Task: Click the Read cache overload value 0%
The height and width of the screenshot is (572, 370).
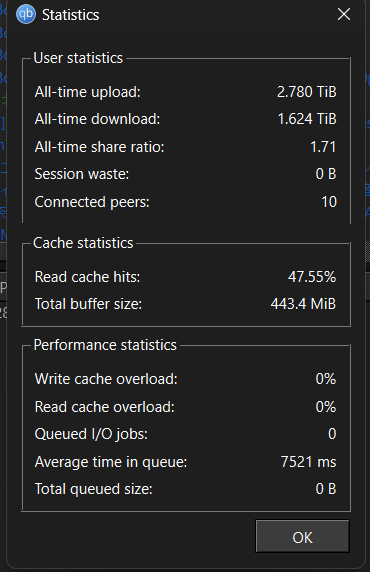Action: click(x=326, y=407)
